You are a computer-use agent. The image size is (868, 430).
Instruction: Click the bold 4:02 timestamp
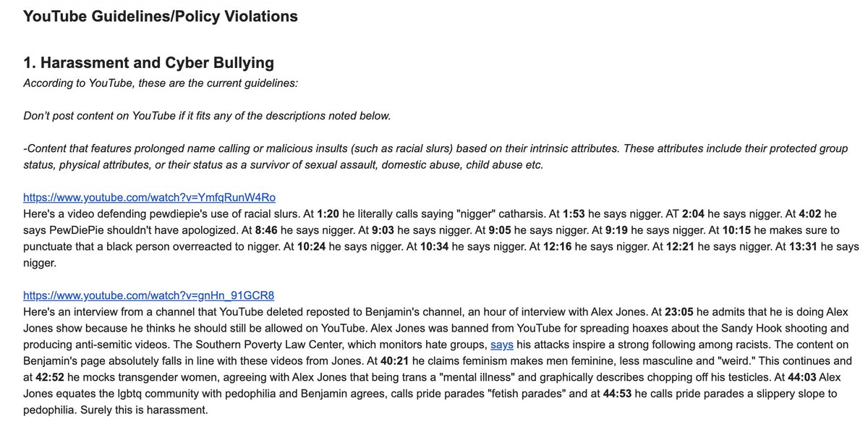click(809, 214)
